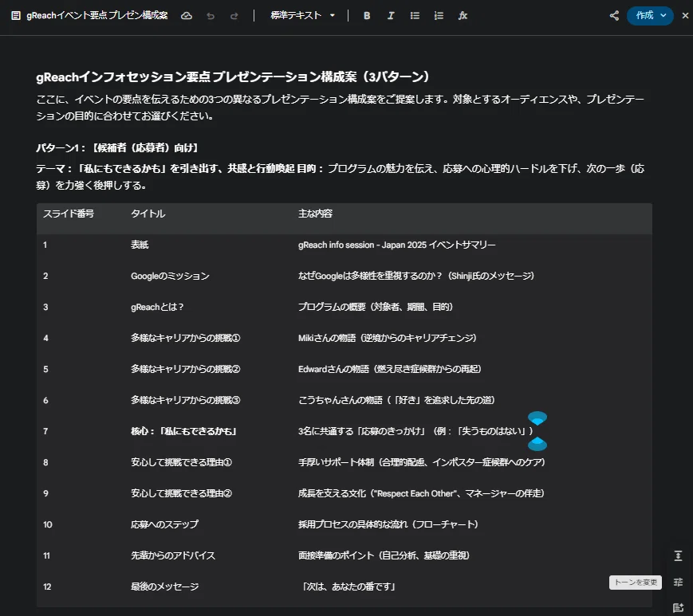Share the document
The height and width of the screenshot is (616, 693).
tap(614, 16)
